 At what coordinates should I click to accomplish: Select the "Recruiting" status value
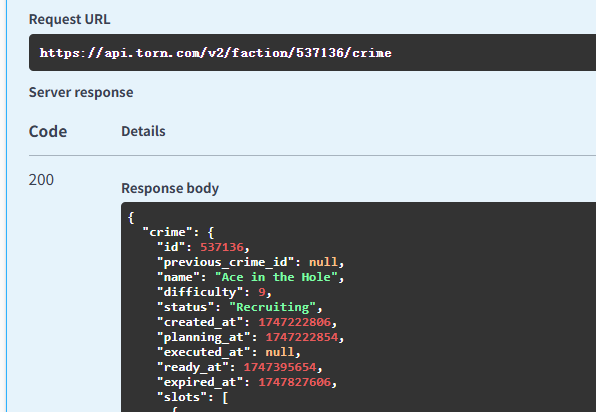273,307
